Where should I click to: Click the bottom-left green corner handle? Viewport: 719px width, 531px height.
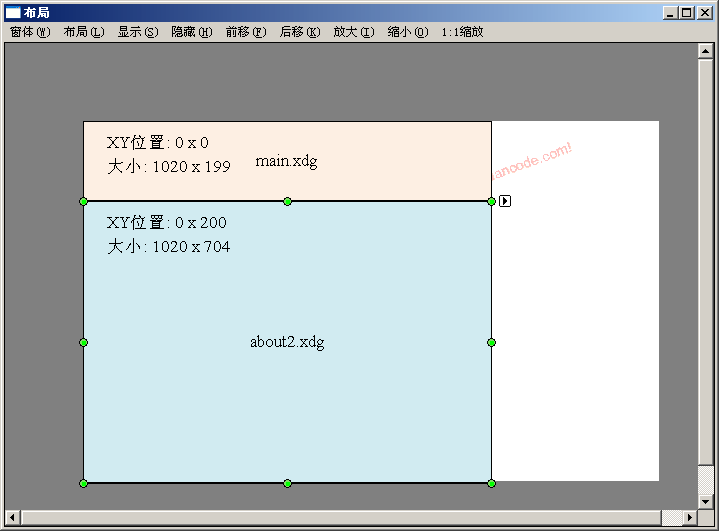[83, 483]
